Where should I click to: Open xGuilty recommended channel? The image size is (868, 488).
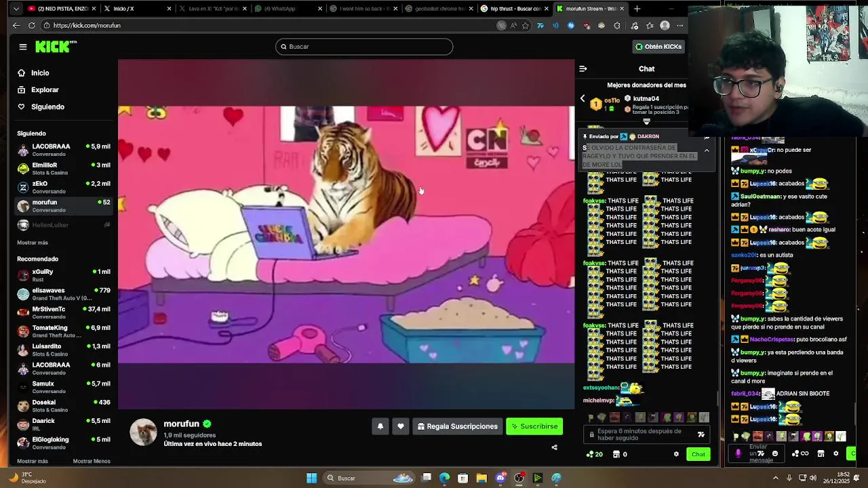pyautogui.click(x=64, y=274)
